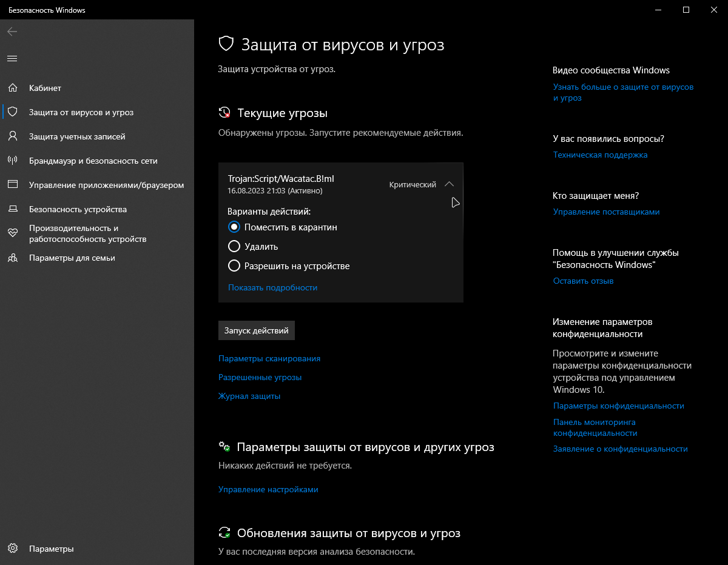Click the family options people icon
Viewport: 728px width, 565px height.
[x=12, y=258]
